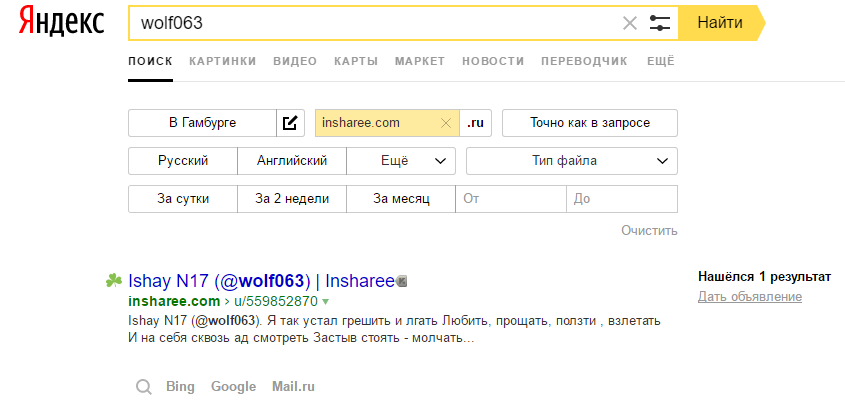
Task: Expand the green arrow next to result URL
Action: (325, 301)
